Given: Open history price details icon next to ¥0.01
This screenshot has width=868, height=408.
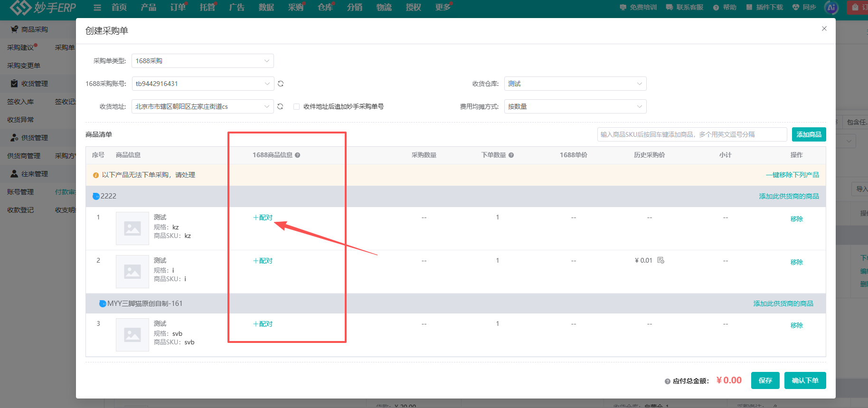Looking at the screenshot, I should pyautogui.click(x=660, y=260).
